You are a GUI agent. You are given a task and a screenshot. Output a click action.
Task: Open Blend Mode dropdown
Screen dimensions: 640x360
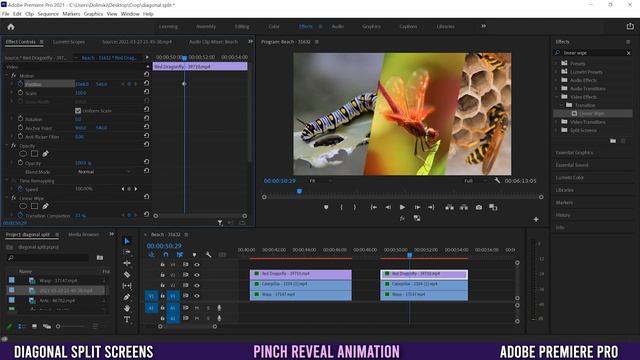104,172
